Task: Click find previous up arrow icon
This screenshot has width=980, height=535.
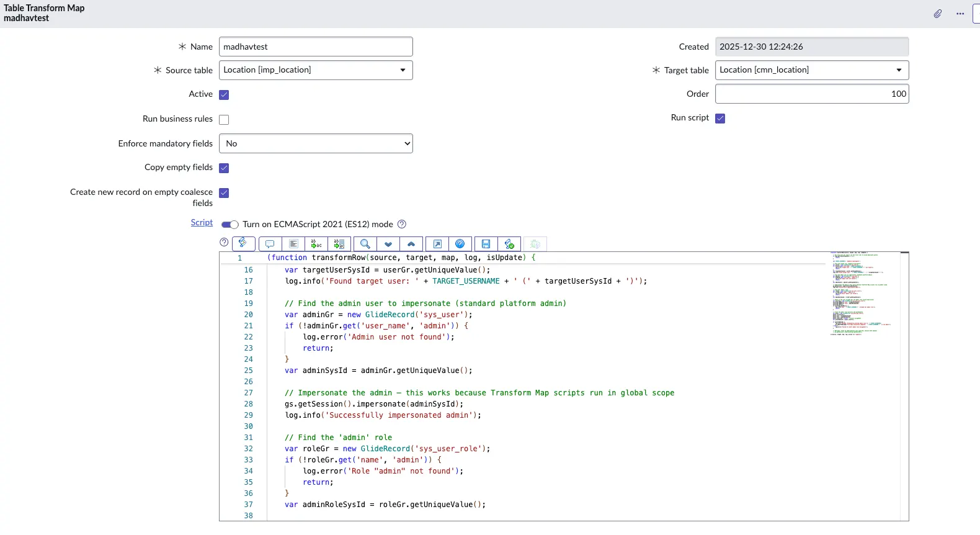Action: 411,244
